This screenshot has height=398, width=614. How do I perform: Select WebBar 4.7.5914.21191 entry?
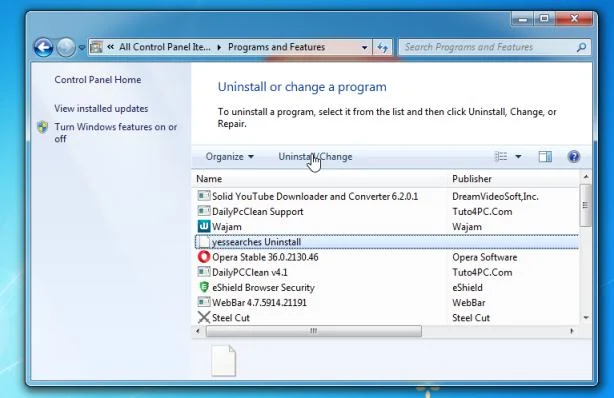click(259, 303)
